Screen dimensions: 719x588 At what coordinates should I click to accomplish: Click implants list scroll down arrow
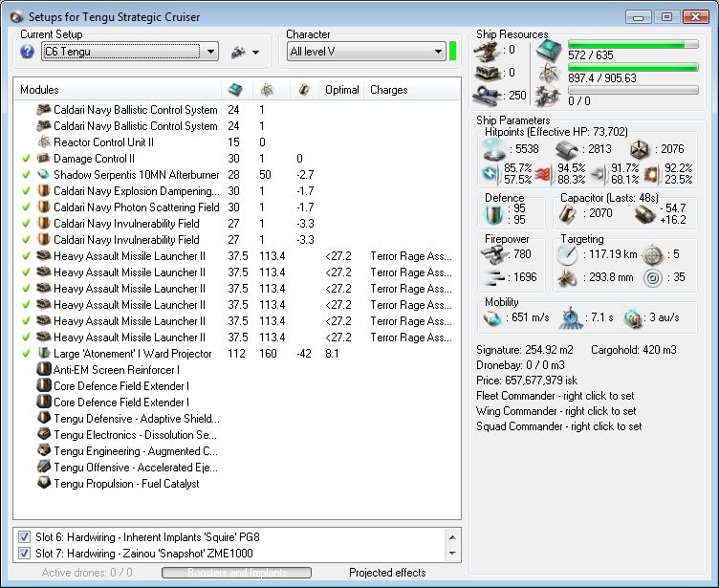pos(452,554)
